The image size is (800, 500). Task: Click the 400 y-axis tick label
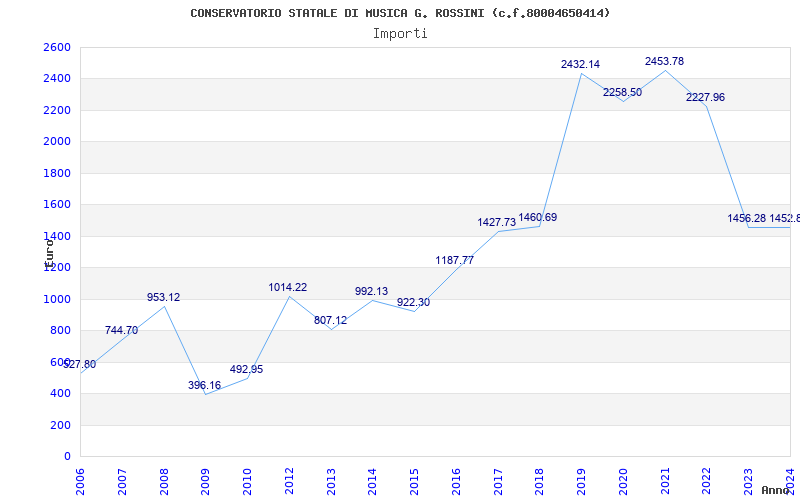tap(60, 393)
